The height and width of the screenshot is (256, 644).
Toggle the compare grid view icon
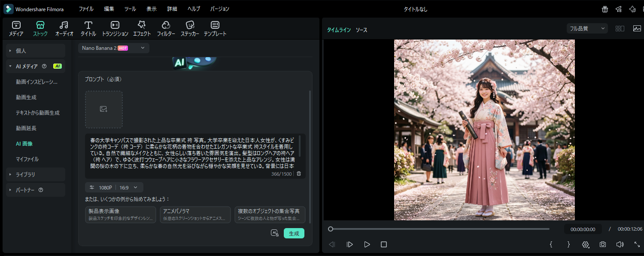point(620,29)
